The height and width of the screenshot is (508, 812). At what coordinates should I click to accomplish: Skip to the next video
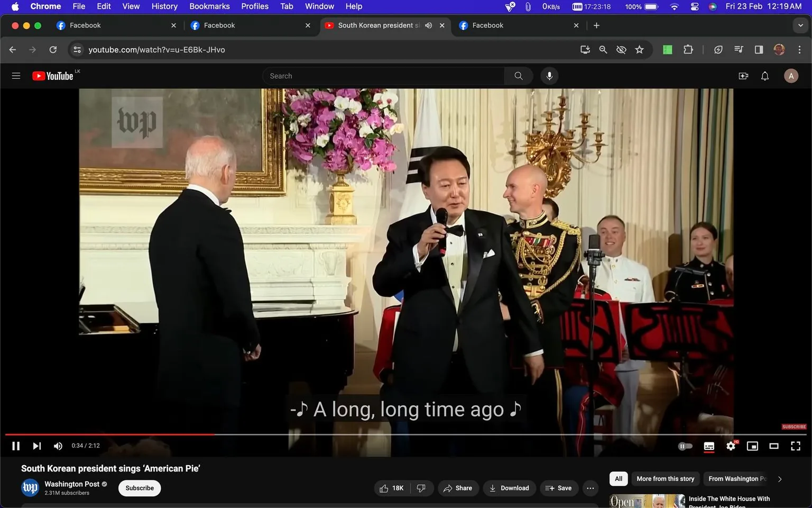pyautogui.click(x=36, y=446)
